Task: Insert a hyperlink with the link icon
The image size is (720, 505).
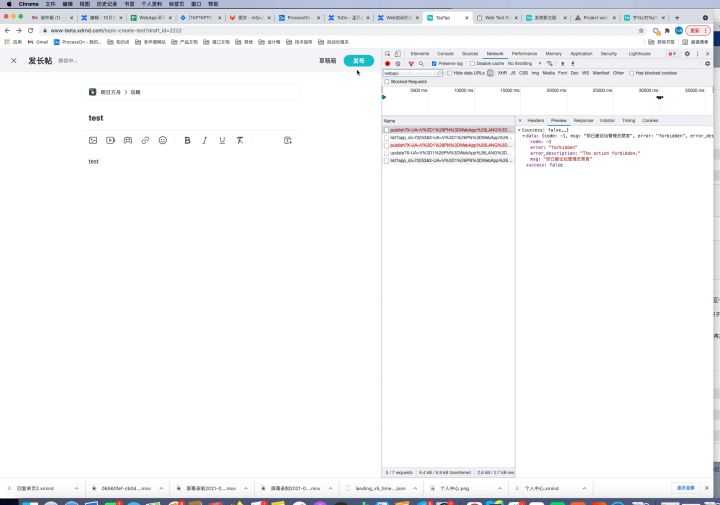Action: click(x=145, y=140)
